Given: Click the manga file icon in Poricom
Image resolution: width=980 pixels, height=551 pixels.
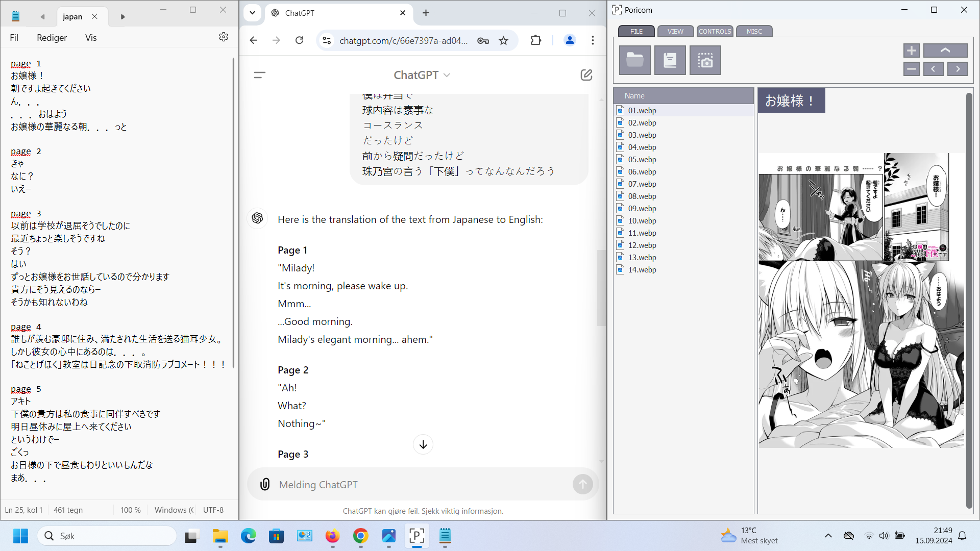Looking at the screenshot, I should tap(670, 60).
